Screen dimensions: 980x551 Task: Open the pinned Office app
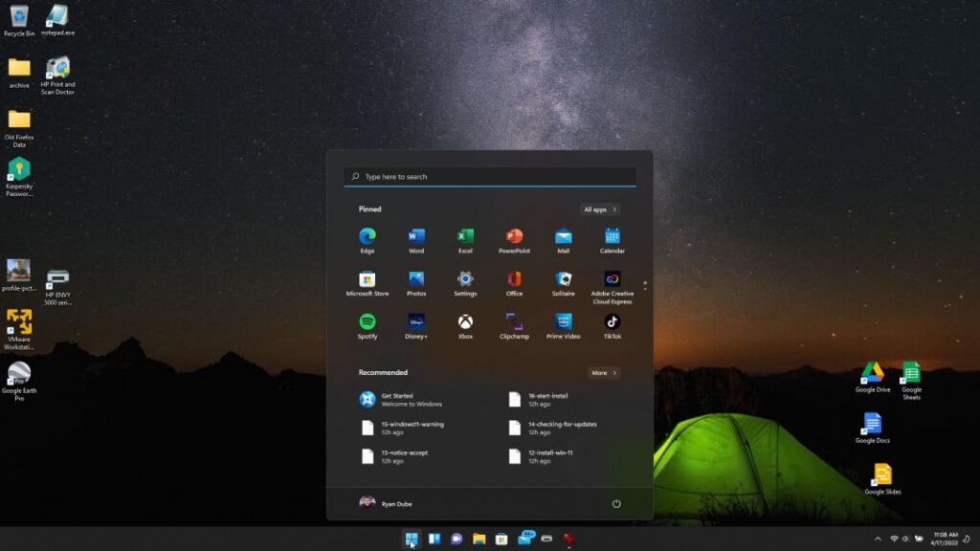click(x=514, y=283)
